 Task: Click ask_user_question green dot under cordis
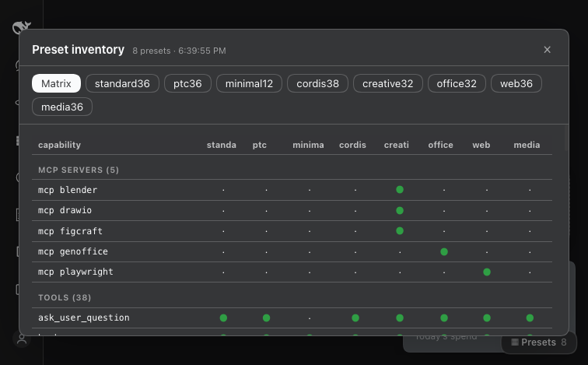[355, 318]
